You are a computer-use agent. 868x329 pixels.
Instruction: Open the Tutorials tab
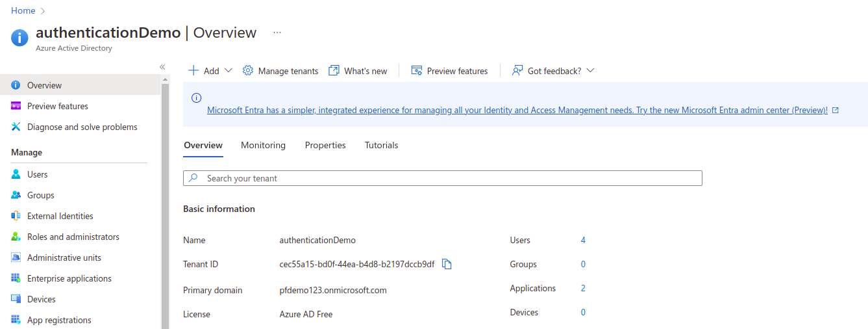(382, 145)
